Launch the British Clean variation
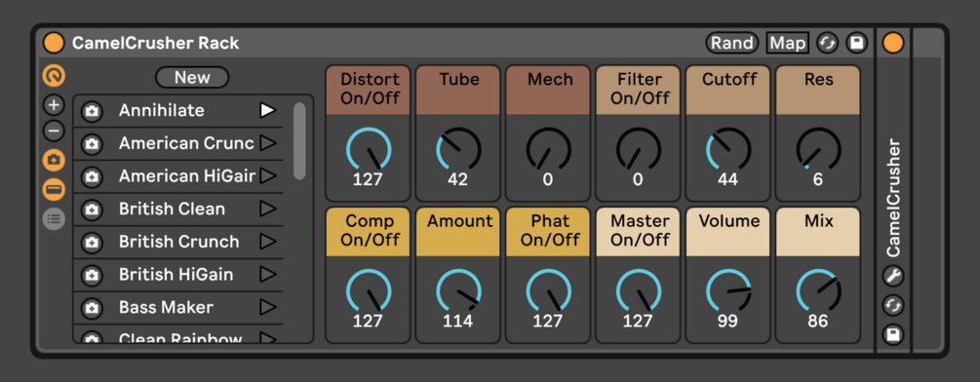 click(268, 209)
